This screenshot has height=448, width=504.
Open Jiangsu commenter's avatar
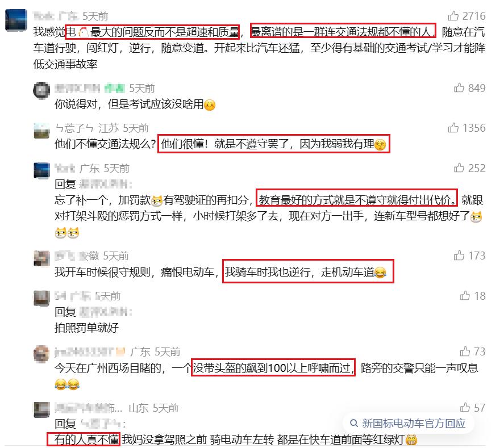[x=41, y=131]
